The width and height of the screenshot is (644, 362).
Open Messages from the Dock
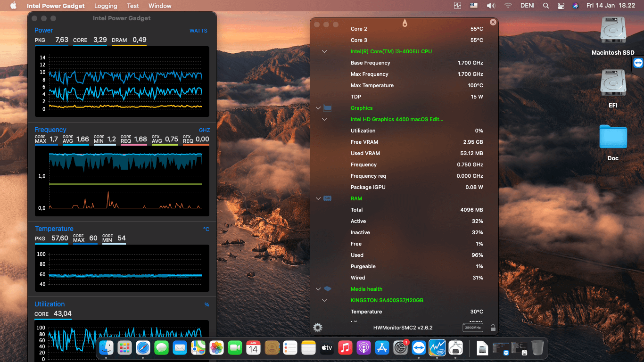(161, 348)
